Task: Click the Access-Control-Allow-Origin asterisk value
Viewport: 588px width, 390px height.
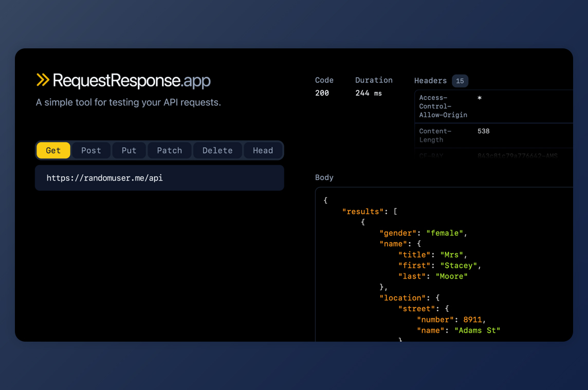Action: click(x=479, y=98)
